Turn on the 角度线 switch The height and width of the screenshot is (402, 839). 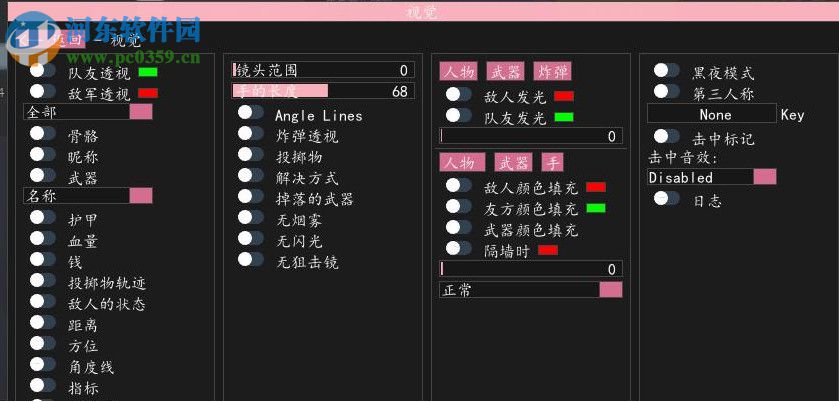point(43,364)
